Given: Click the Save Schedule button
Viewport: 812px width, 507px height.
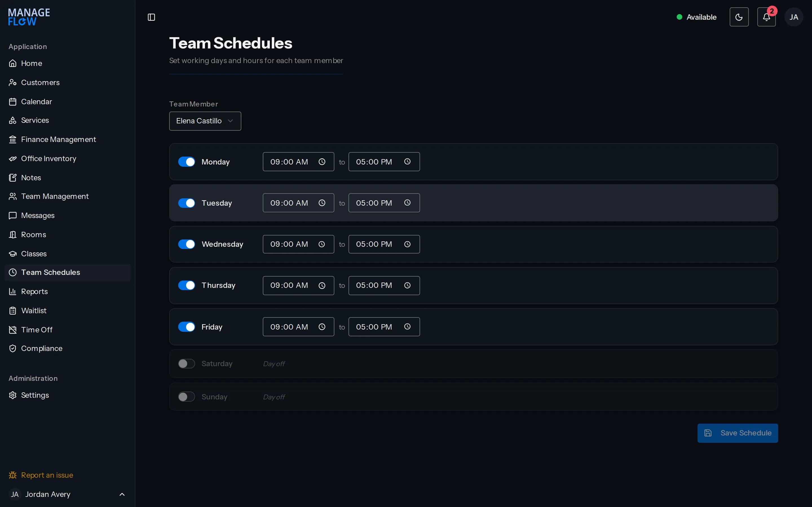Looking at the screenshot, I should pos(738,433).
